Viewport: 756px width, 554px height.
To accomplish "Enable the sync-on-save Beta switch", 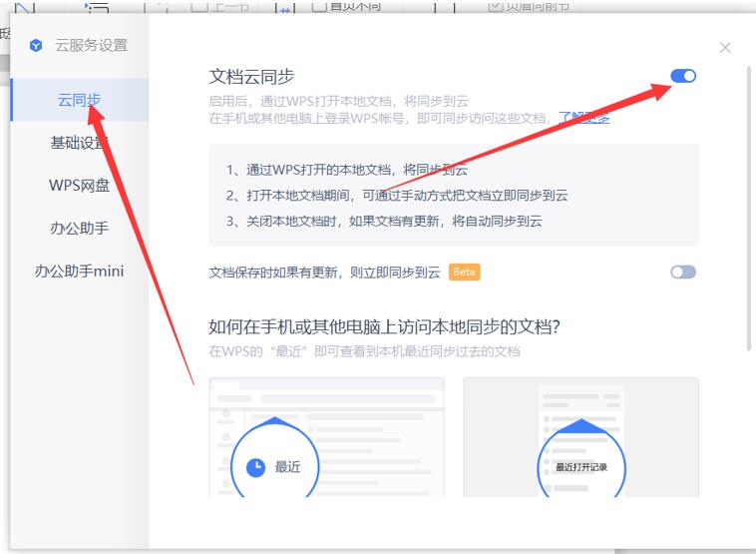I will 683,273.
